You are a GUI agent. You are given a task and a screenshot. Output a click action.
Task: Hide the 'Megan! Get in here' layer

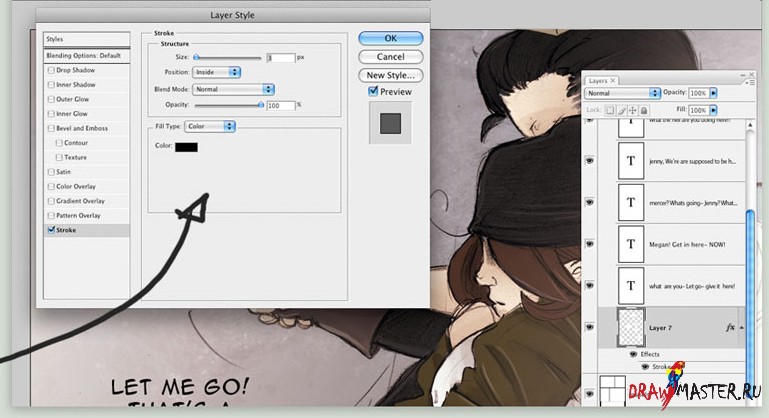tap(590, 244)
